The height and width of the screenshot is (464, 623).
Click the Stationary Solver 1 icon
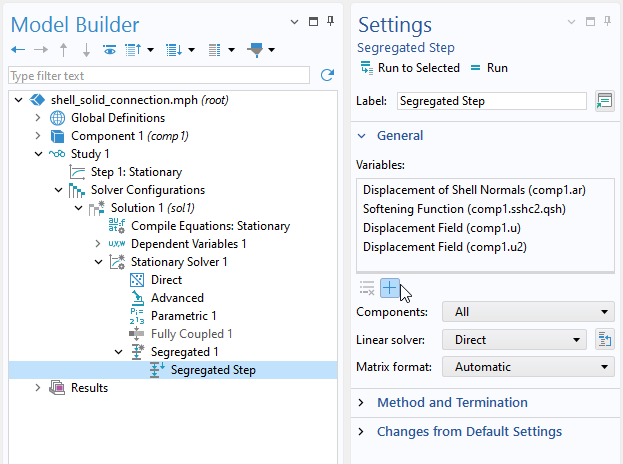(117, 262)
